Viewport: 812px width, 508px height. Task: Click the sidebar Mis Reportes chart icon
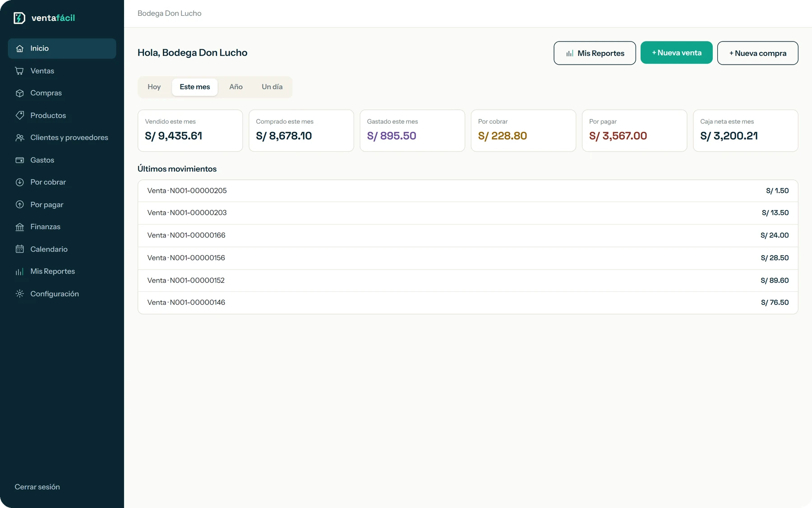tap(19, 271)
